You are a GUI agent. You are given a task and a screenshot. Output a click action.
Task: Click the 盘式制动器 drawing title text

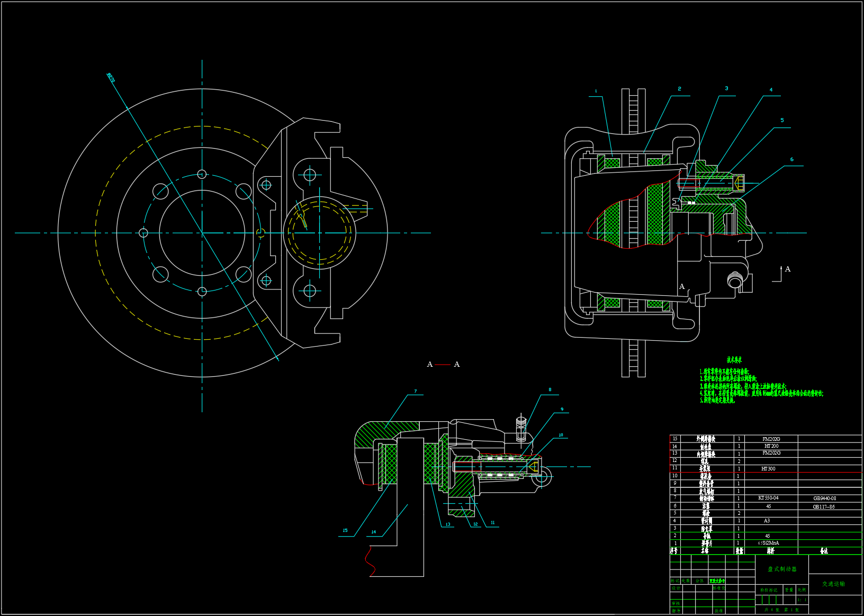click(x=782, y=569)
